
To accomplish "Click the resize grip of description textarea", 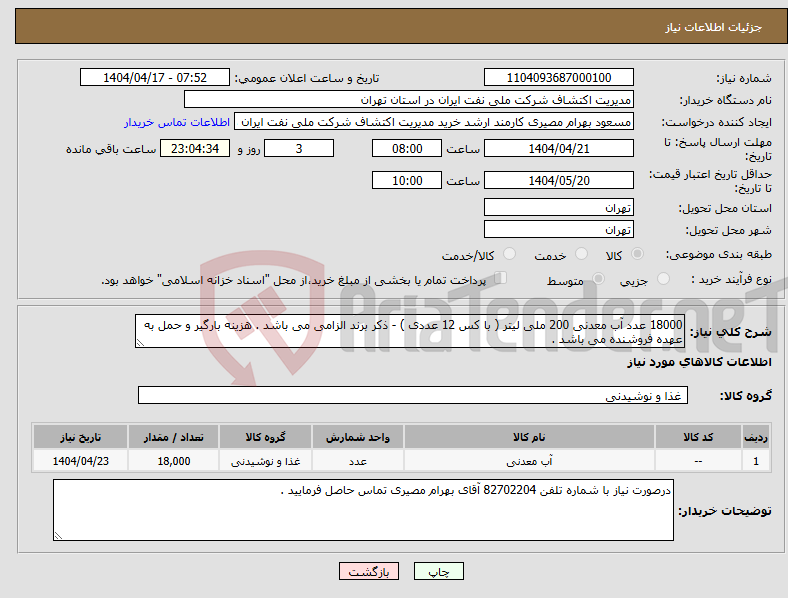I will tap(140, 343).
